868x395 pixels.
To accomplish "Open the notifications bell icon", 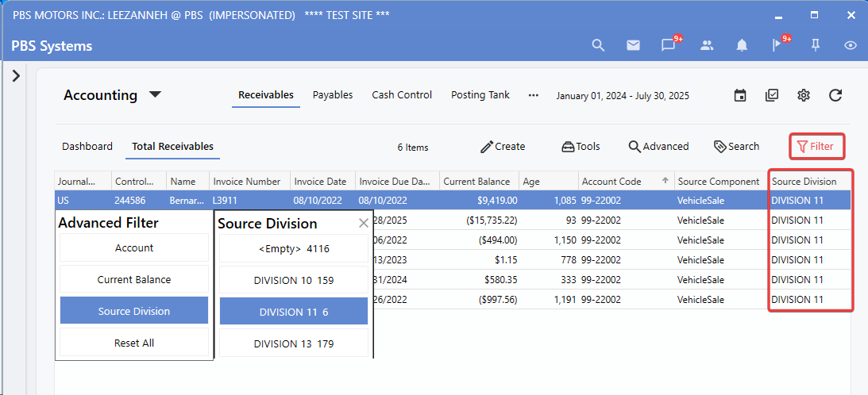I will click(x=742, y=45).
